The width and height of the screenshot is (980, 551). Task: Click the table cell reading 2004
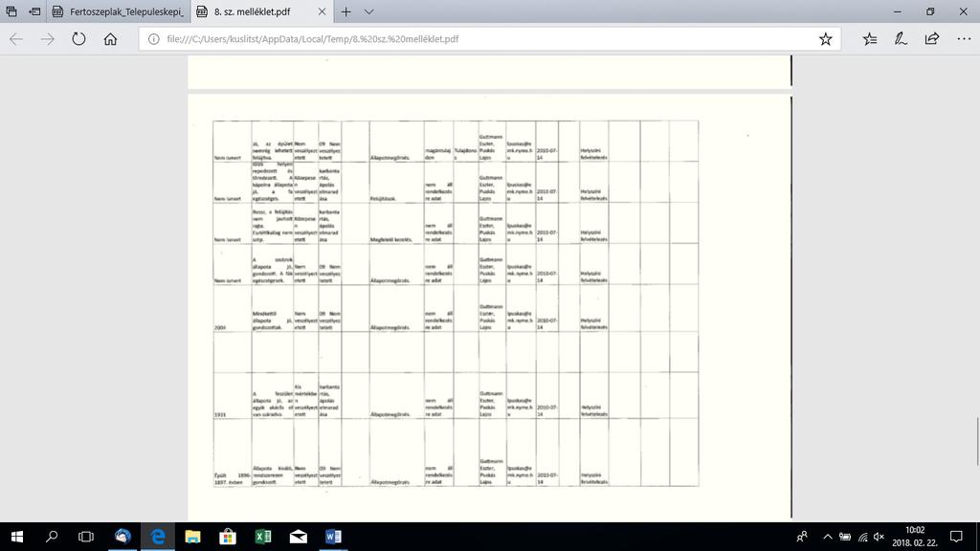coord(232,308)
